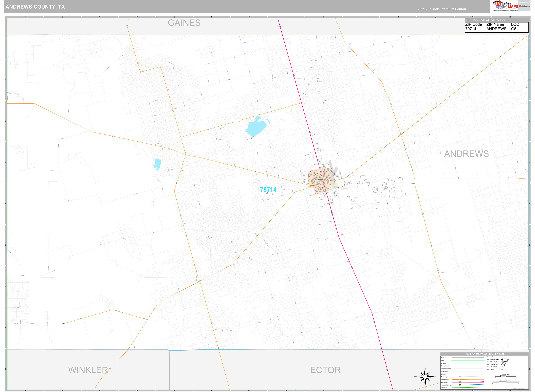Click the County Highways marker in the legend
The width and height of the screenshot is (535, 392).
[460, 377]
